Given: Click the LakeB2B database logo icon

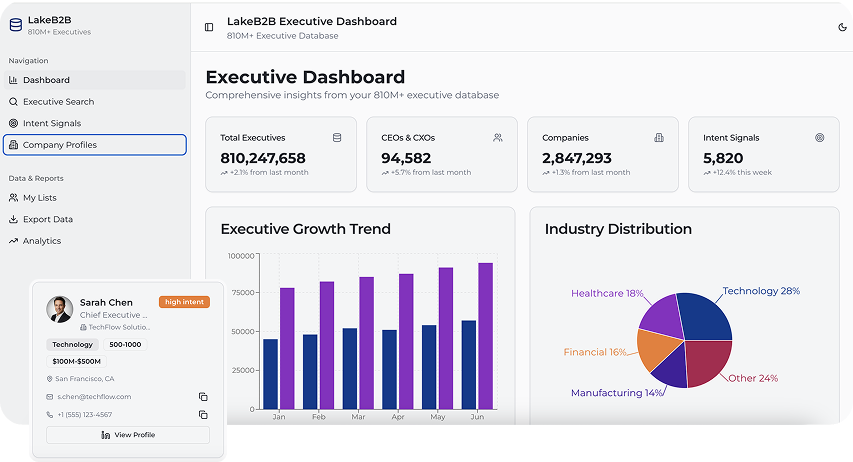Looking at the screenshot, I should [x=15, y=24].
